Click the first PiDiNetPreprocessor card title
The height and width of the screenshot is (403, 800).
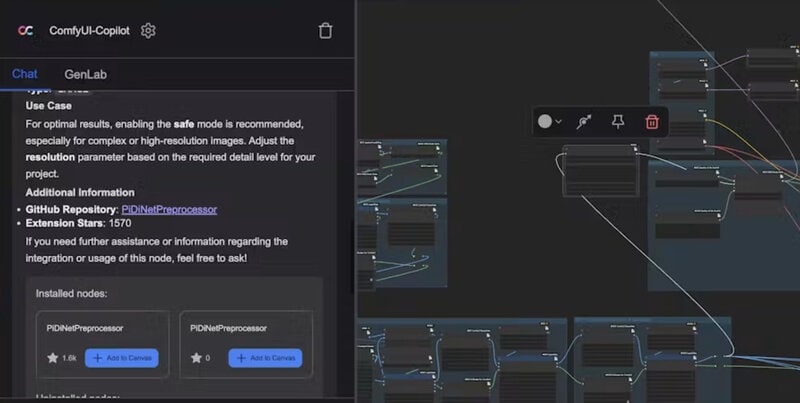tap(85, 329)
